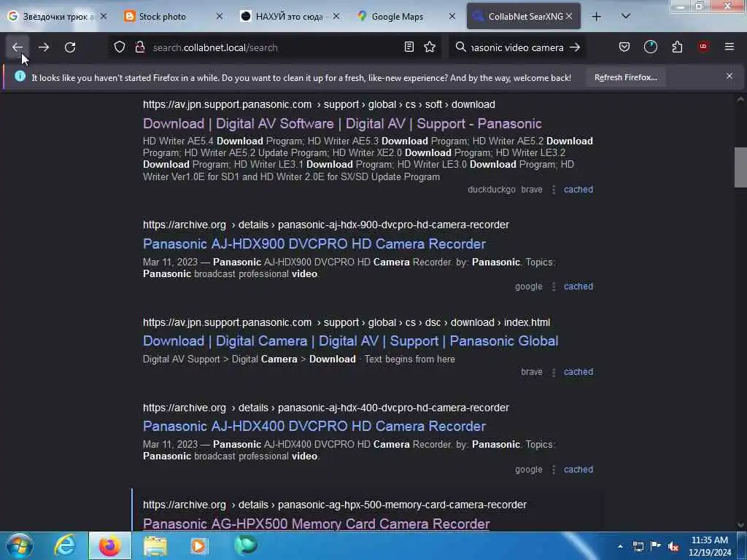Open cached link for Digital Camera download result

click(578, 371)
